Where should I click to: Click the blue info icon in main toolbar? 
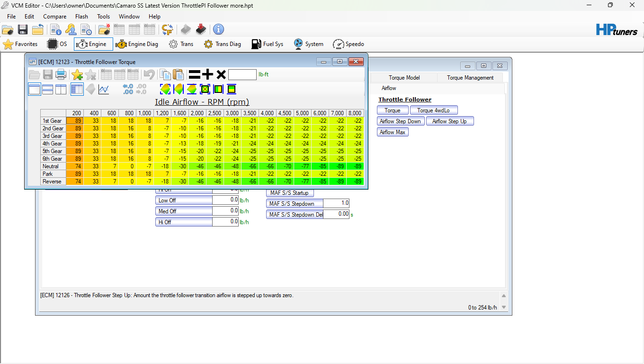coord(218,29)
